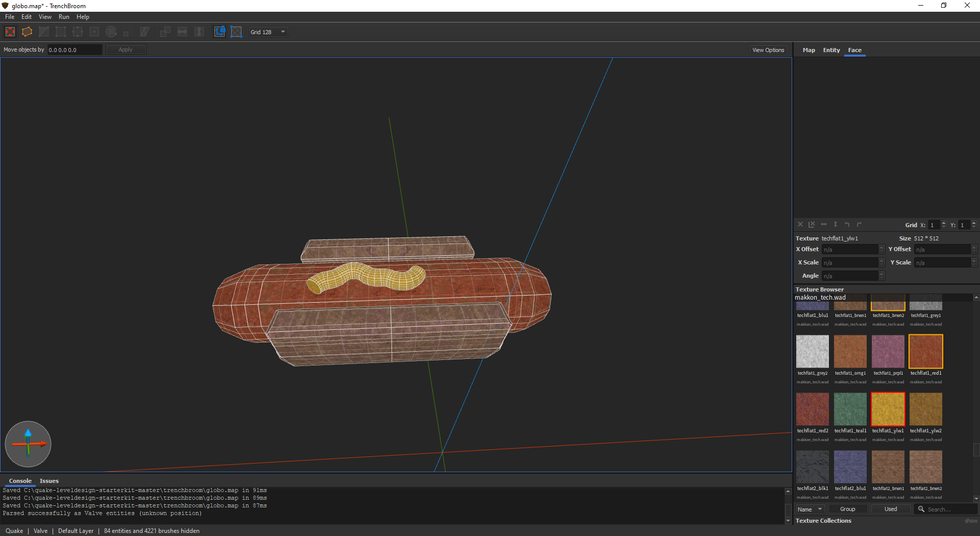Select the Face tool in the toolbar
The height and width of the screenshot is (536, 980).
(x=94, y=32)
